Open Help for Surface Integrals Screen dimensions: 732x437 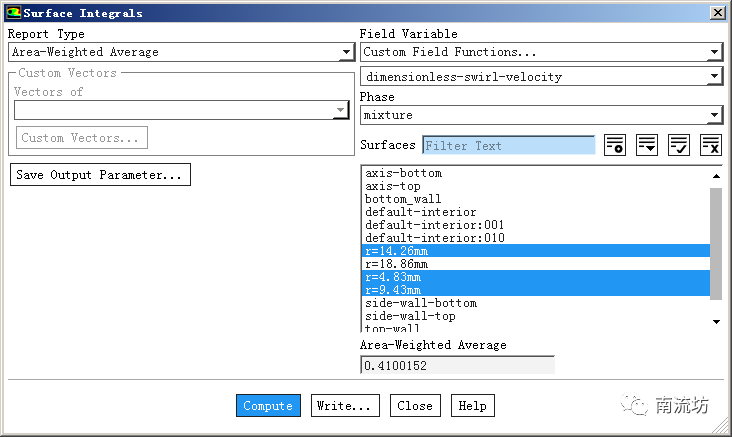472,406
